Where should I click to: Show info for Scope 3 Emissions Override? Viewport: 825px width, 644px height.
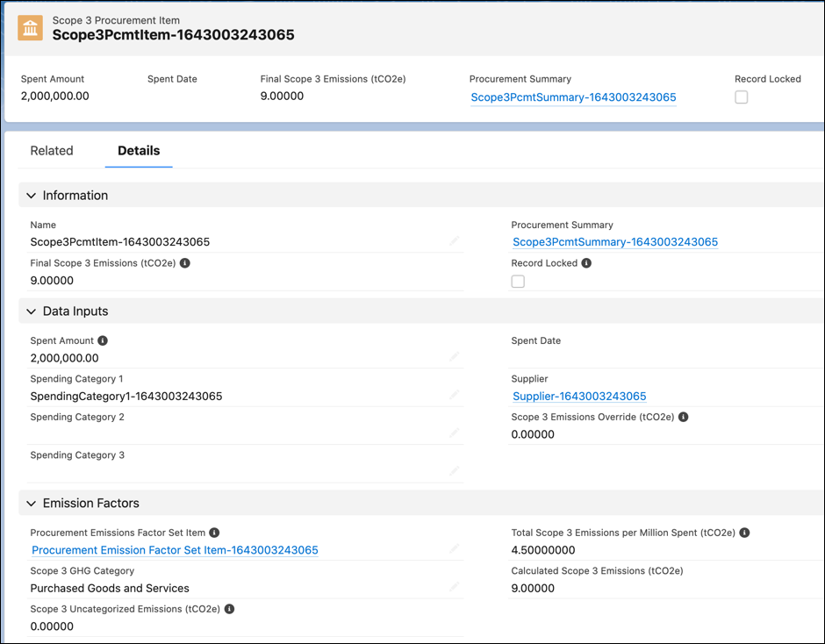683,417
